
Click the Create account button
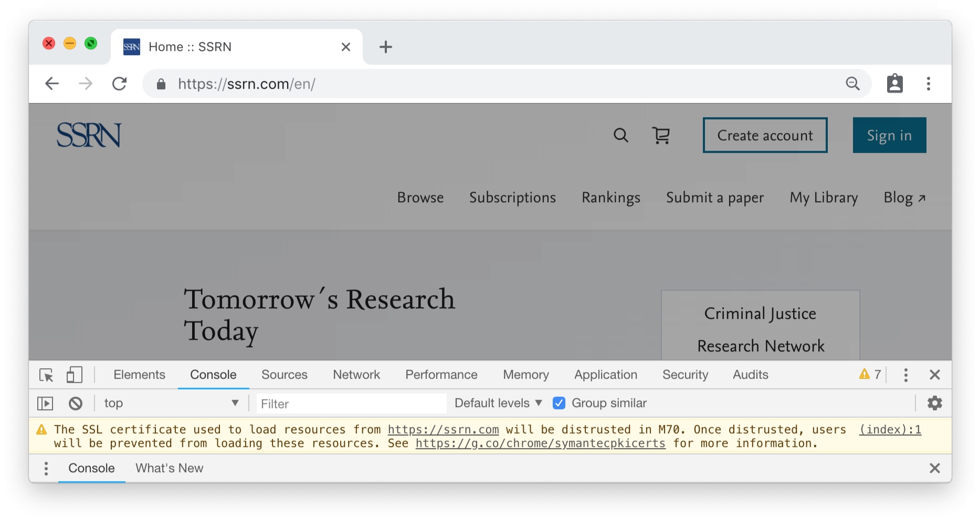[765, 136]
